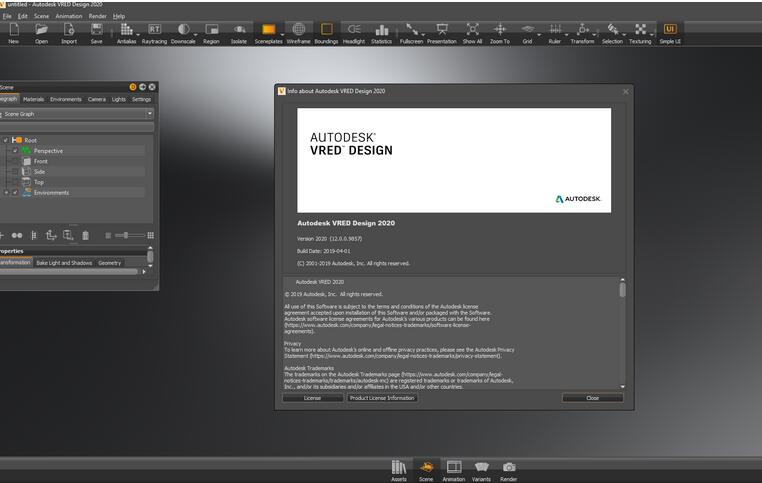The width and height of the screenshot is (762, 483).
Task: Activate the Region render icon
Action: click(x=211, y=30)
